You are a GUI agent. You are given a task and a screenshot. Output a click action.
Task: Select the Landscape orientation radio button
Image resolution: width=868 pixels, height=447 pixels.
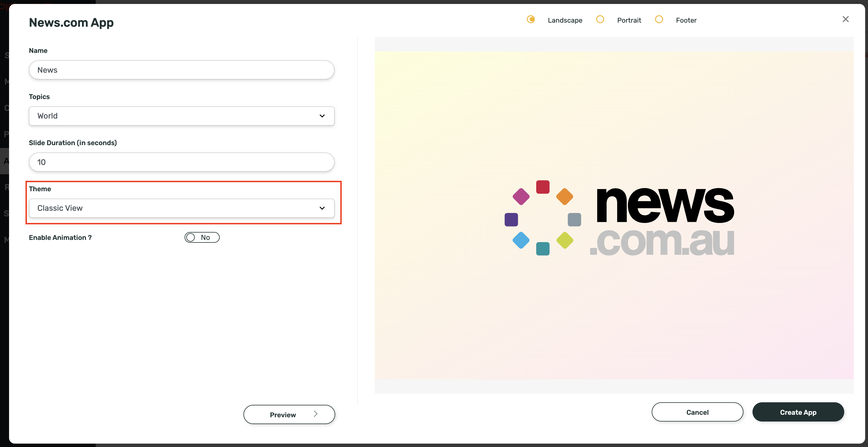(x=531, y=20)
